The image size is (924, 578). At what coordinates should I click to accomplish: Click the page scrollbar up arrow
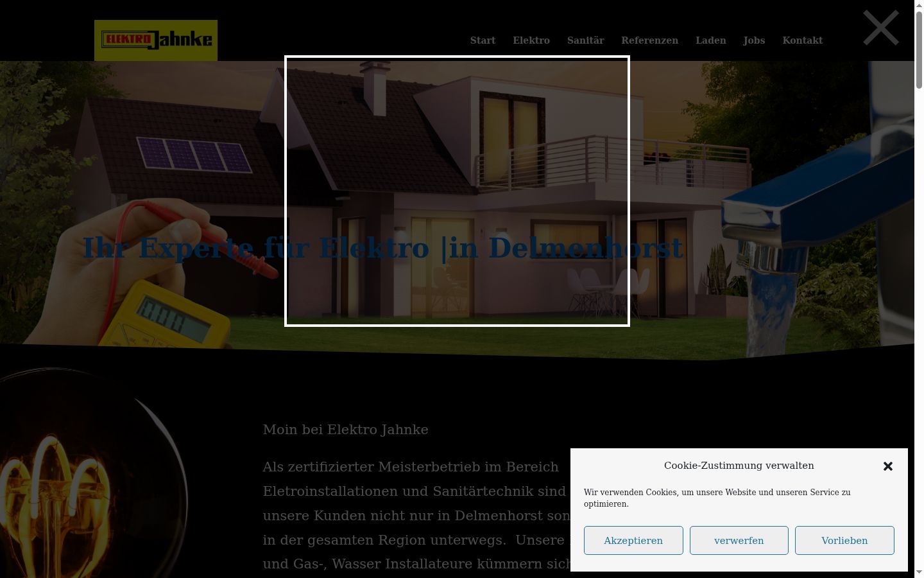point(919,6)
